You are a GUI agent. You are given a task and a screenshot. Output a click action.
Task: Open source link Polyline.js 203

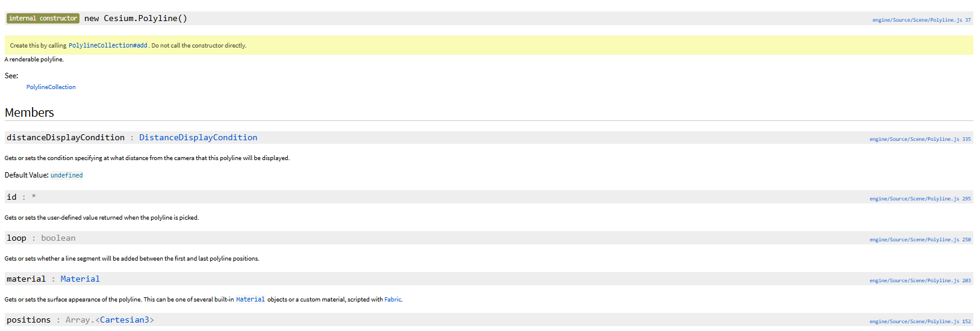(x=920, y=280)
